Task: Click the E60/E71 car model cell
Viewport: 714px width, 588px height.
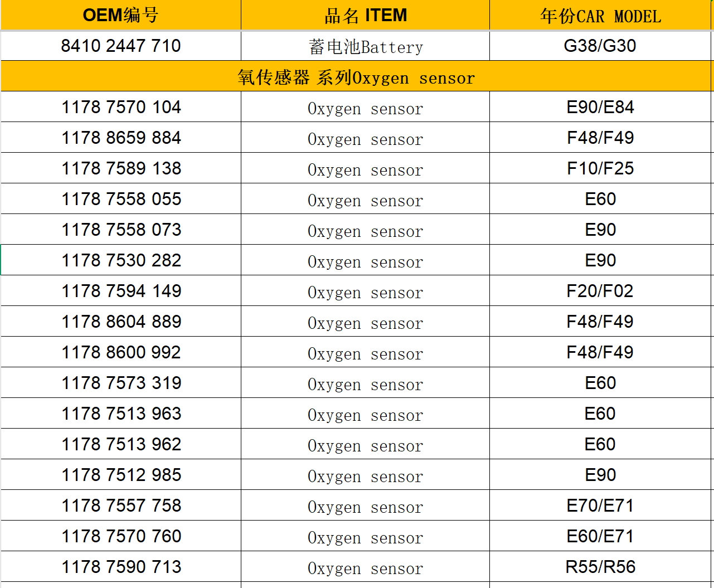Action: click(600, 536)
